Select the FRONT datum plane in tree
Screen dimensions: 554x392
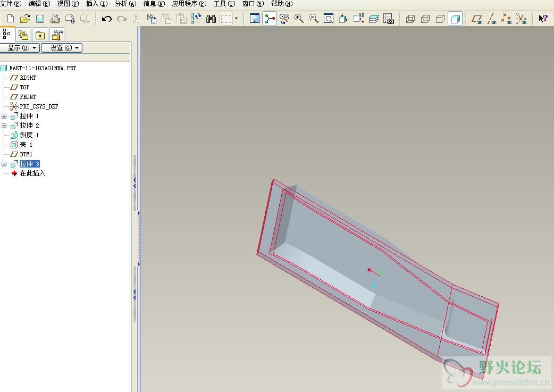click(x=28, y=96)
